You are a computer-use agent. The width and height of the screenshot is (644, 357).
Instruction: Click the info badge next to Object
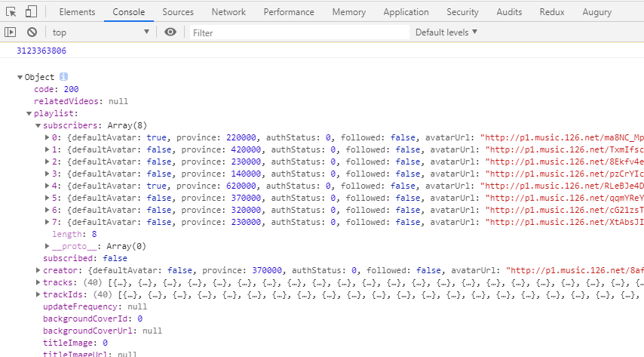pos(63,77)
